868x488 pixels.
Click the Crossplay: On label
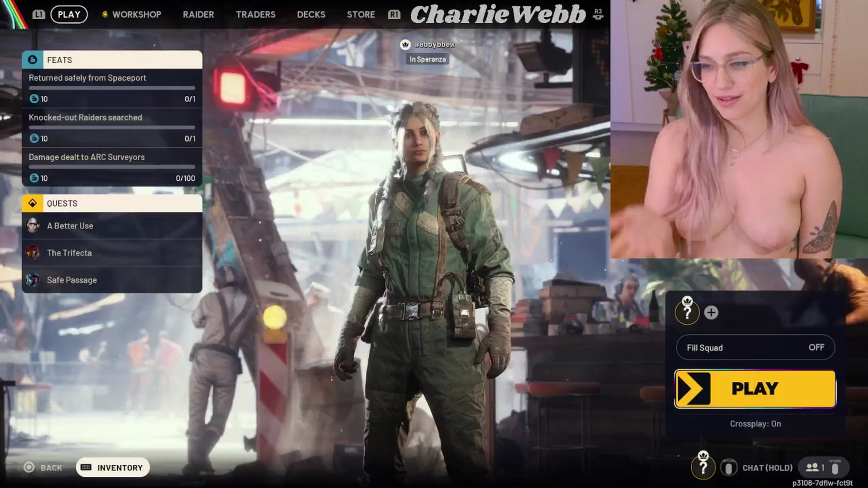click(x=755, y=424)
